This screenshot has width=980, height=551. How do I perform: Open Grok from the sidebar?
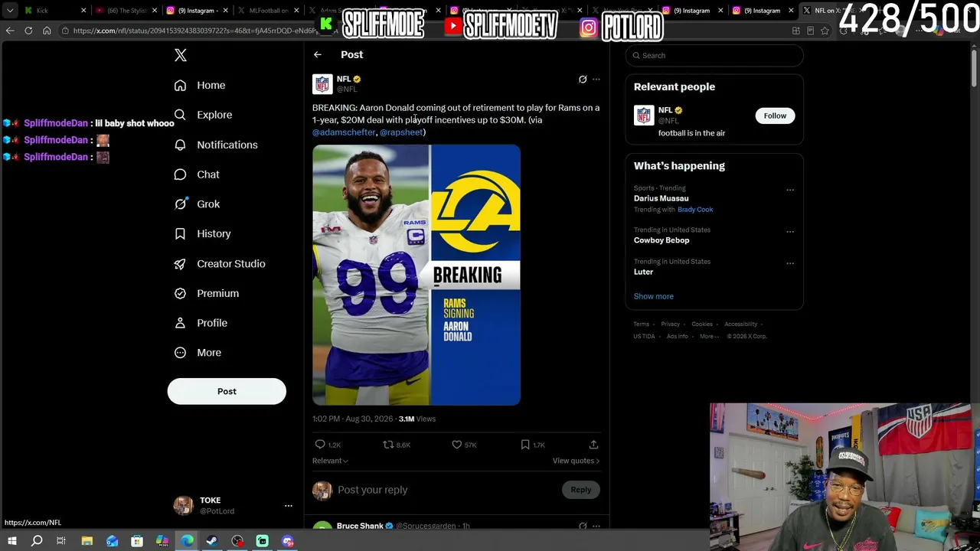click(197, 204)
